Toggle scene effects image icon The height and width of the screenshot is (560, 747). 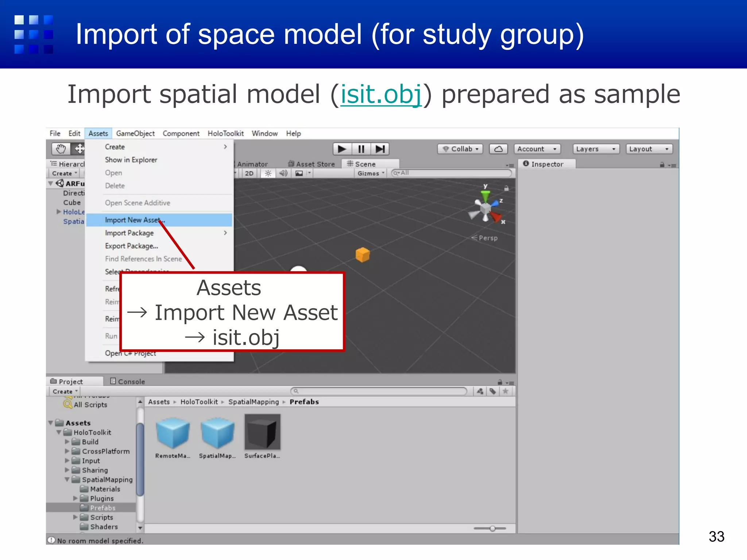[299, 173]
